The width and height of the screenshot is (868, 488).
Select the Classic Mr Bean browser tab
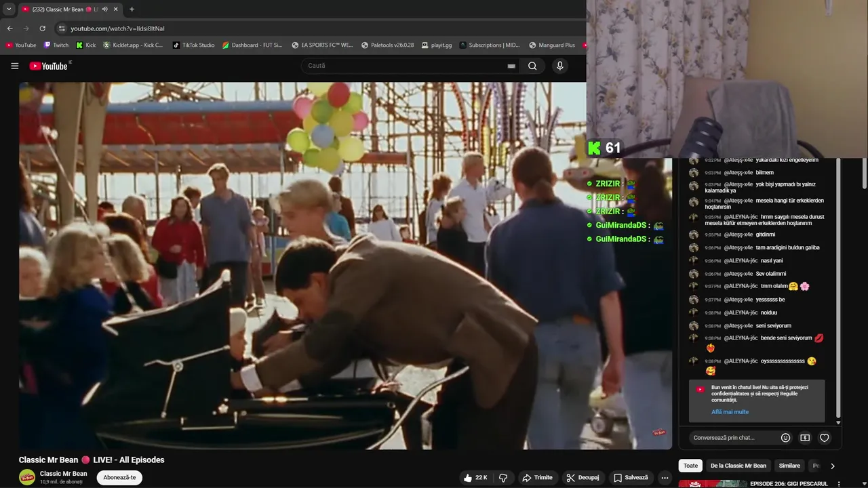coord(70,9)
